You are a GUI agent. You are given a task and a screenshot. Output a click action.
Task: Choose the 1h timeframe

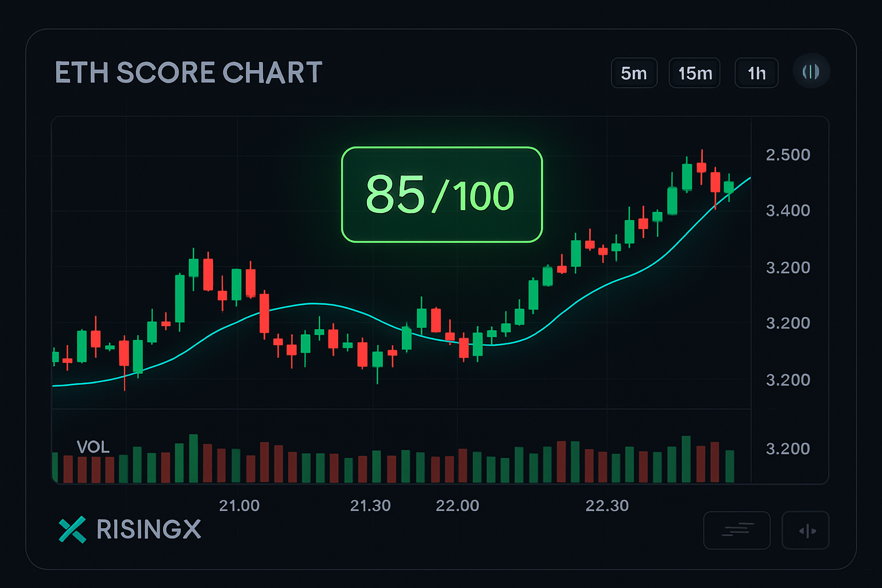[x=756, y=73]
